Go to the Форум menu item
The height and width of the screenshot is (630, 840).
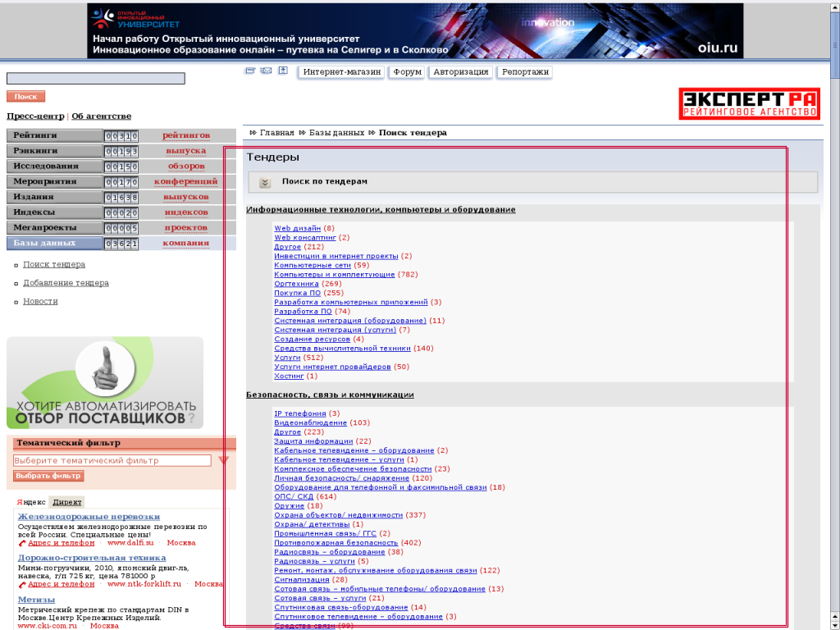[407, 72]
